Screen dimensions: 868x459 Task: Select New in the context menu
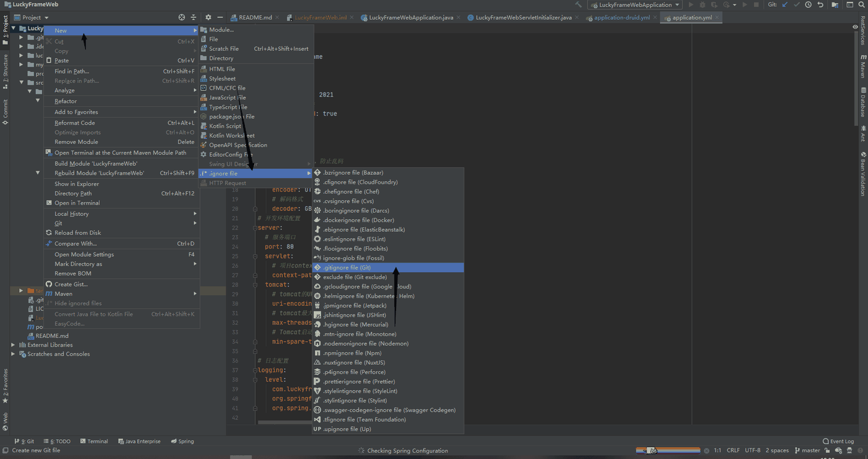coord(122,30)
